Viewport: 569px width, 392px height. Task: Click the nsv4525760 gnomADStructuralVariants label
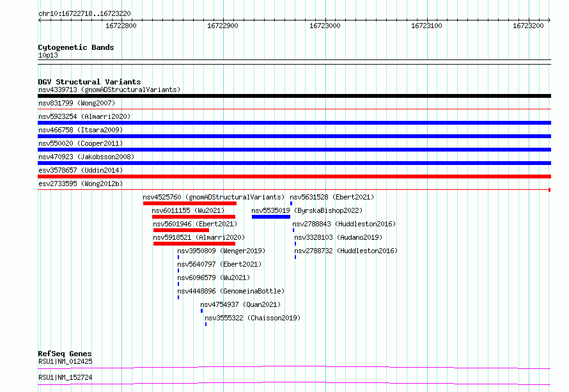pos(214,197)
